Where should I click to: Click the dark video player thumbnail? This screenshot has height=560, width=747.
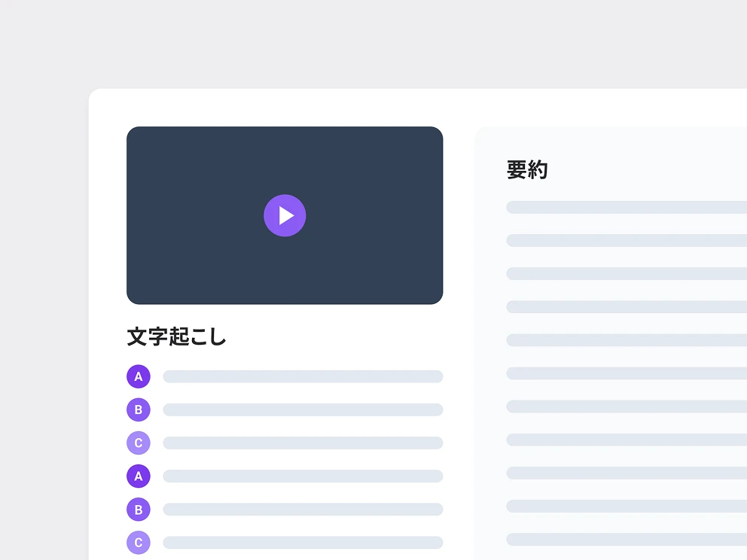pyautogui.click(x=285, y=215)
